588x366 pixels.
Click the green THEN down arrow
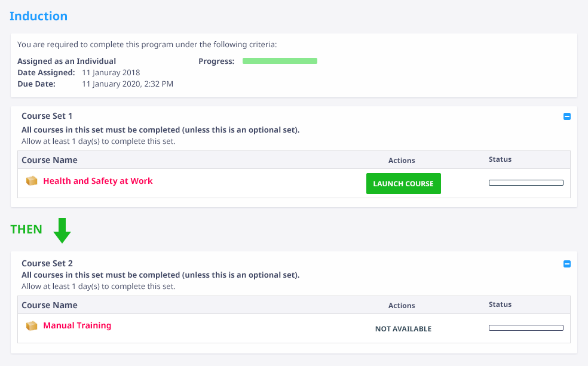62,230
